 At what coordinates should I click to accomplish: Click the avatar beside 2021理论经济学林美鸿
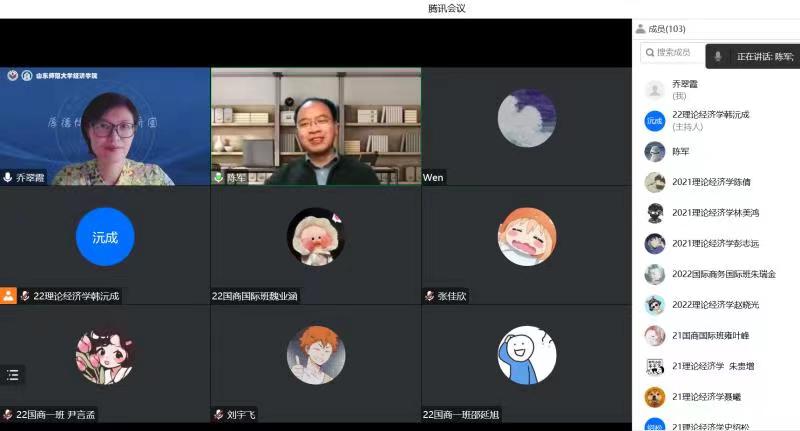coord(655,213)
